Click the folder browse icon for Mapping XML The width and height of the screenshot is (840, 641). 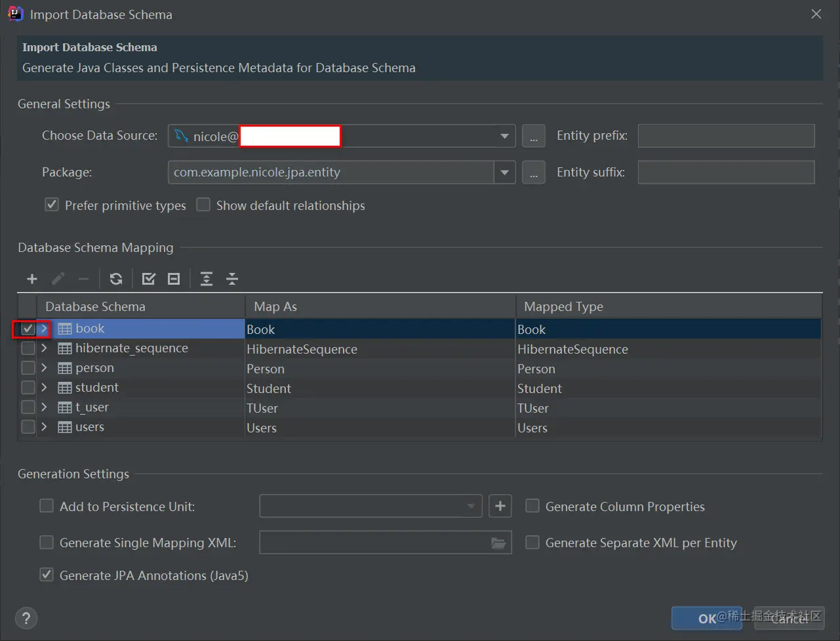pos(499,543)
